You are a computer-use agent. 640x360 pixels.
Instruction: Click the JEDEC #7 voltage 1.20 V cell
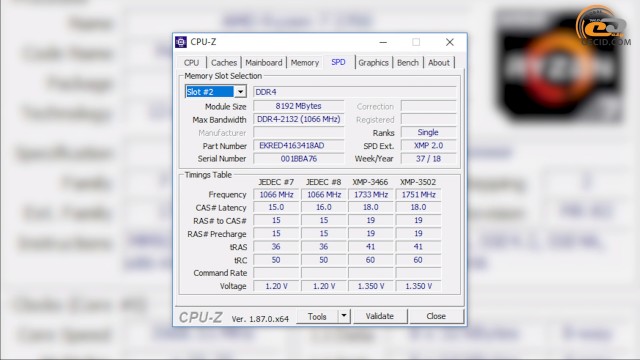click(x=276, y=286)
